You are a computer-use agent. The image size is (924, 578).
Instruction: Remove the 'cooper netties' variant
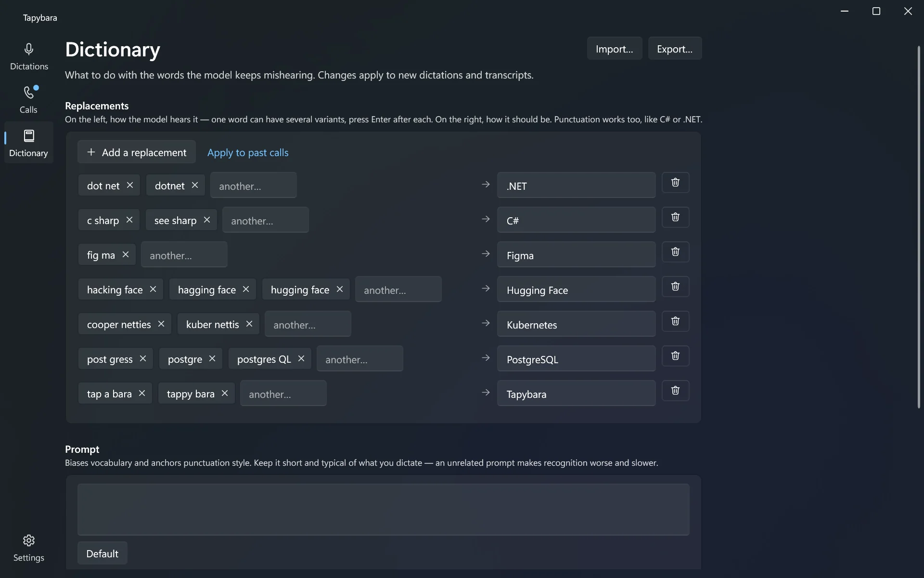pos(161,324)
